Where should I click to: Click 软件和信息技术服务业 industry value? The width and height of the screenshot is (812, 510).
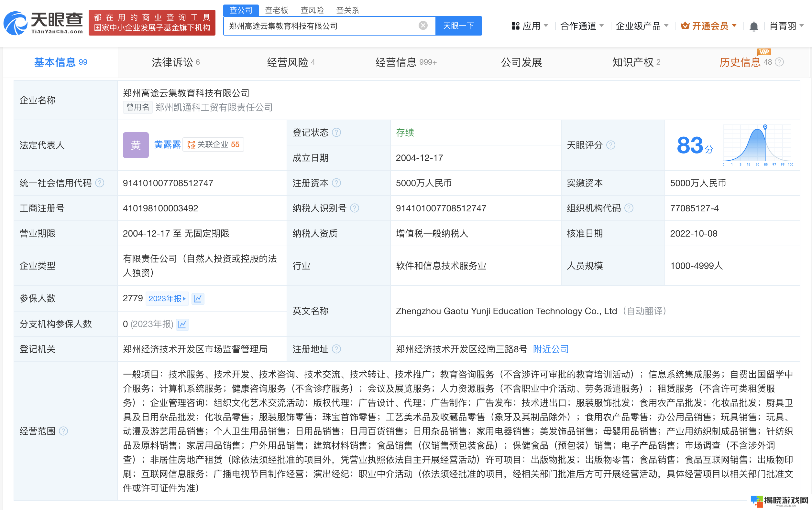click(441, 266)
